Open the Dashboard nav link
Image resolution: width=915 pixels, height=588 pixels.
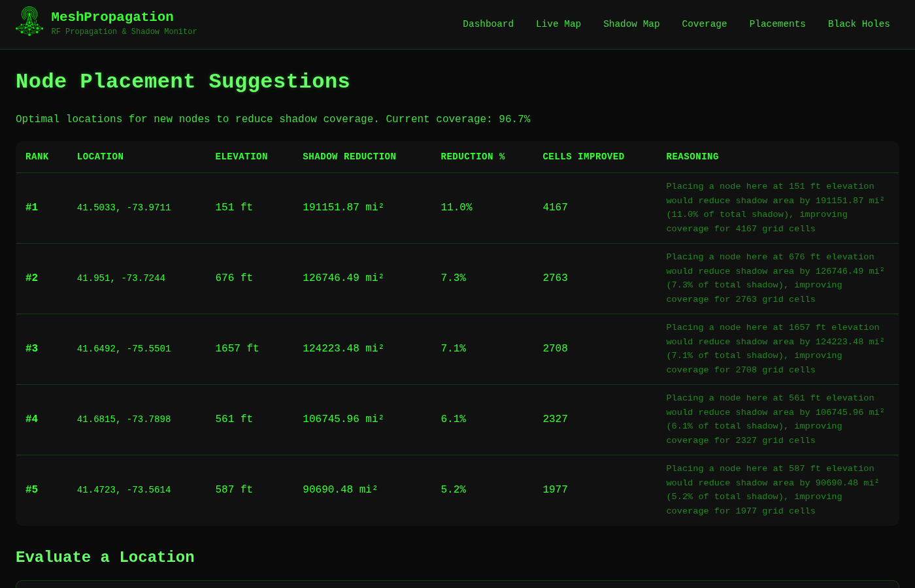(x=488, y=24)
